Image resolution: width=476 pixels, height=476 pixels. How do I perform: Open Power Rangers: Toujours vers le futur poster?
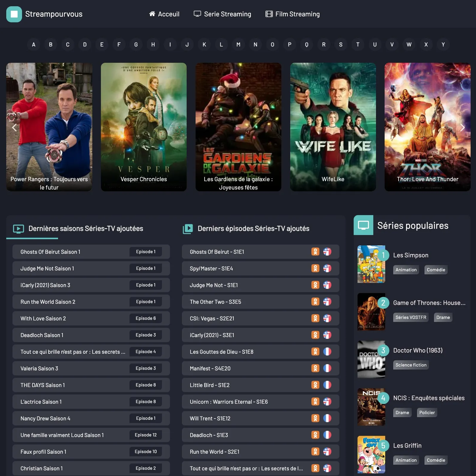point(49,127)
